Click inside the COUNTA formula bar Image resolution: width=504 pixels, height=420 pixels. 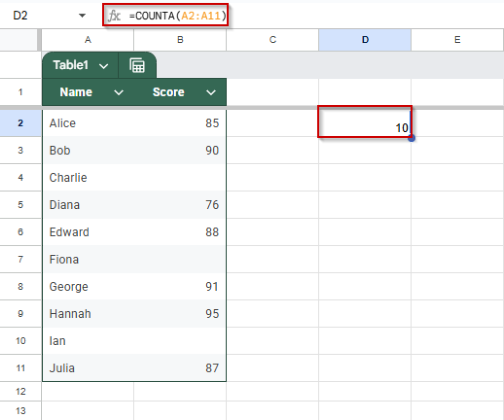(295, 16)
